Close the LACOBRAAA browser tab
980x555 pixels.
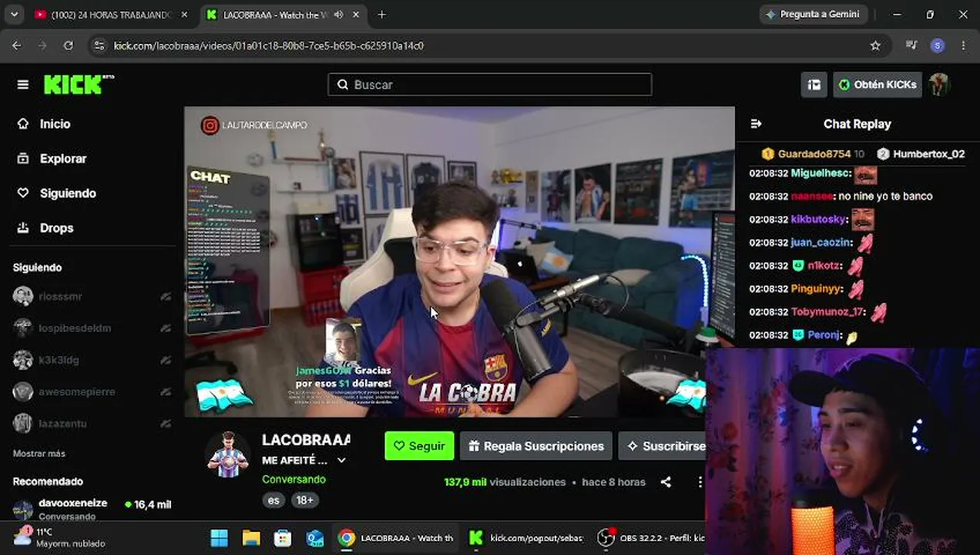(357, 15)
